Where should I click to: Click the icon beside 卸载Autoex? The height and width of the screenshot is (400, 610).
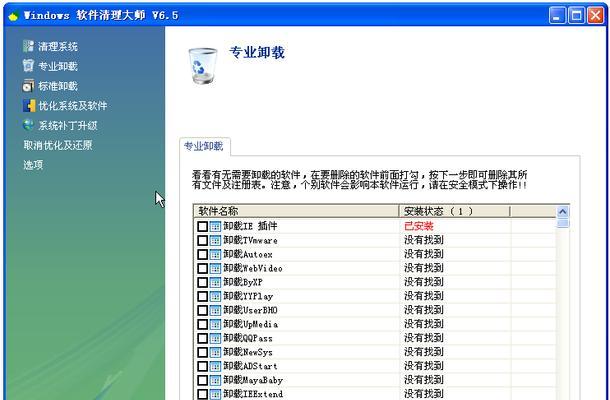[x=215, y=254]
